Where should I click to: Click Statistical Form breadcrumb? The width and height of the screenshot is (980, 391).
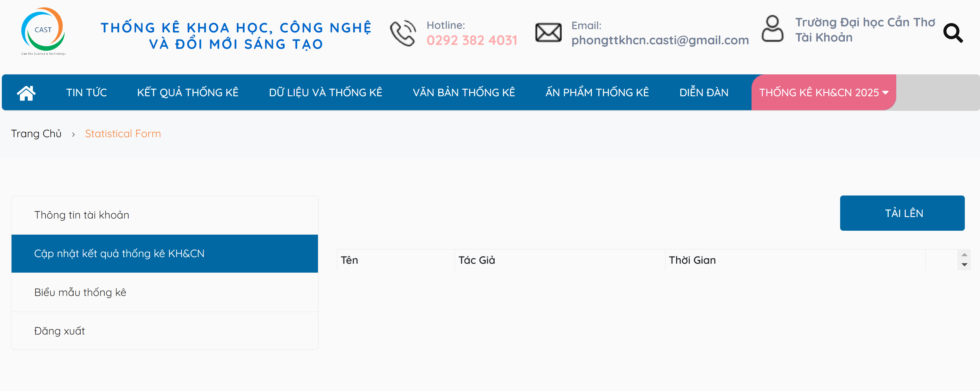pos(123,134)
